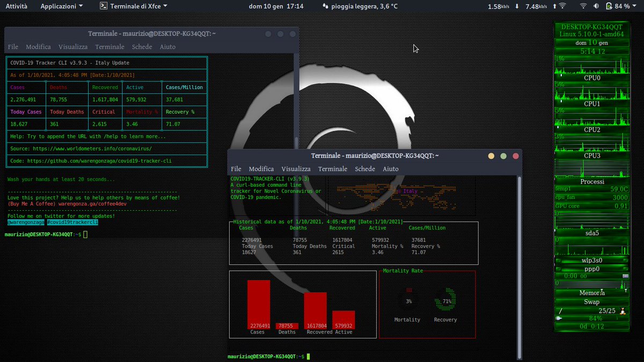The image size is (644, 362).
Task: Click the GPU core 0.91 sensor row
Action: pos(591,206)
